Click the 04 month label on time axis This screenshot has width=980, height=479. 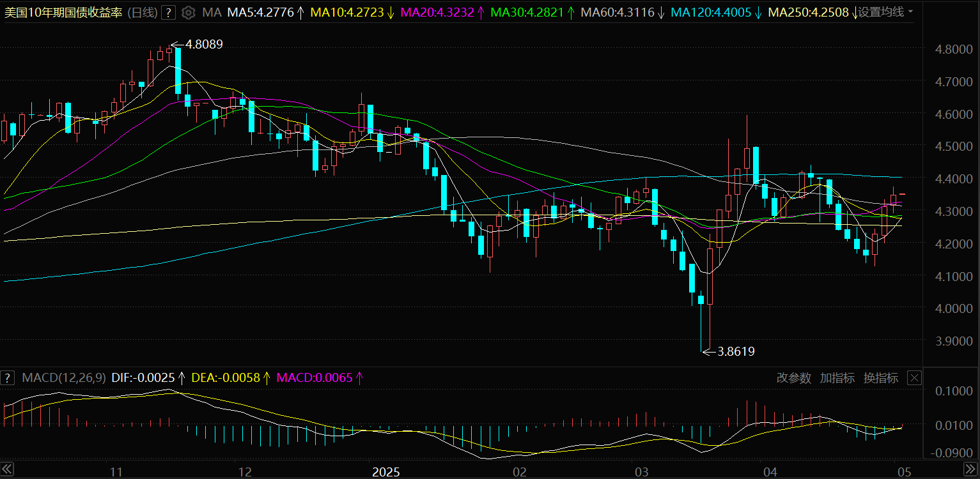(x=770, y=473)
